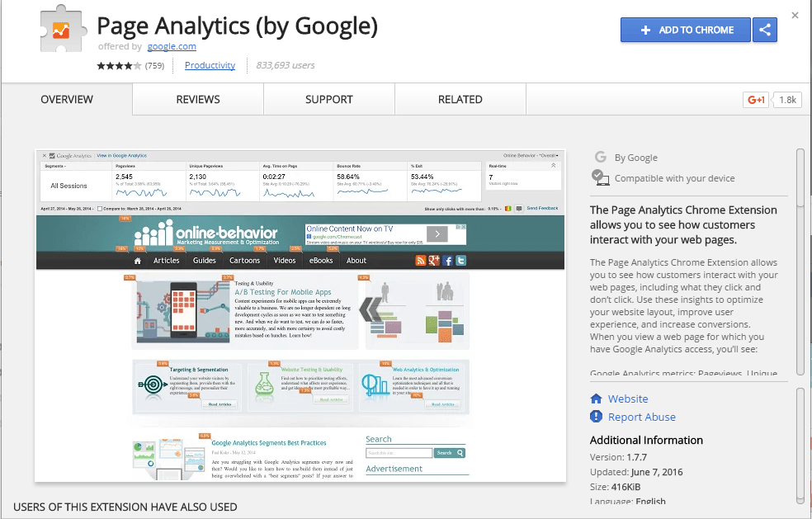Viewport: 812px width, 519px height.
Task: Switch to the Reviews tab
Action: [198, 100]
